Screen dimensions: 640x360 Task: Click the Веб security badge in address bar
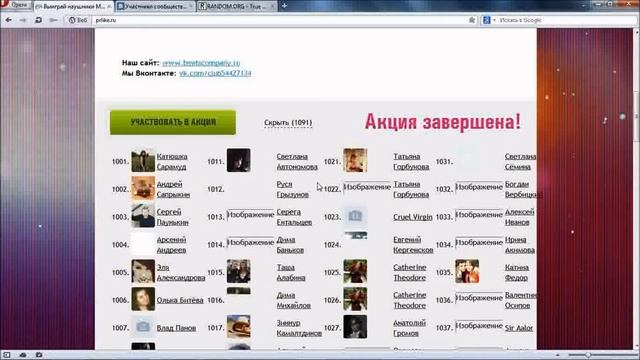tap(78, 20)
